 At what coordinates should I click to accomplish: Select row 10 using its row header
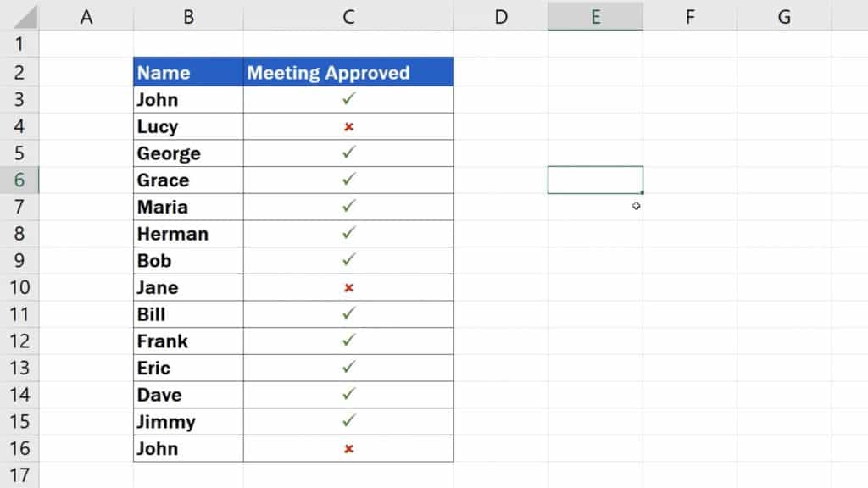[19, 287]
